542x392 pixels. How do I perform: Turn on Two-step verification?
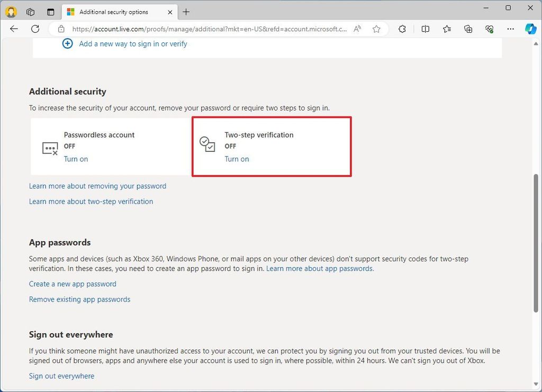(x=237, y=159)
